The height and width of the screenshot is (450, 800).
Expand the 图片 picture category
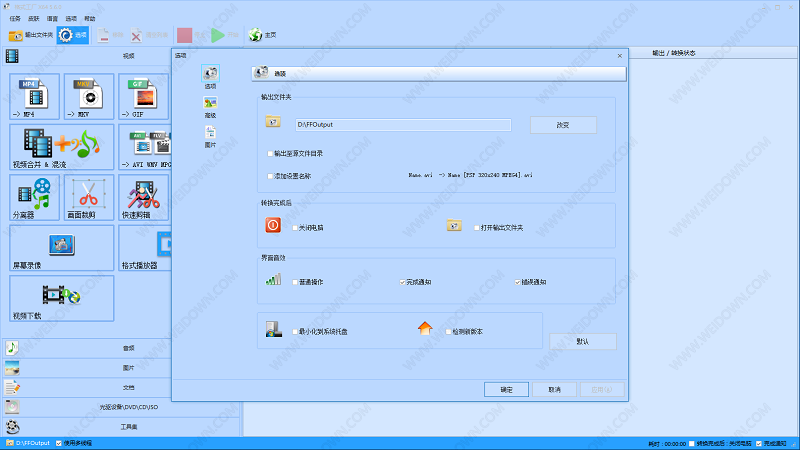click(120, 367)
